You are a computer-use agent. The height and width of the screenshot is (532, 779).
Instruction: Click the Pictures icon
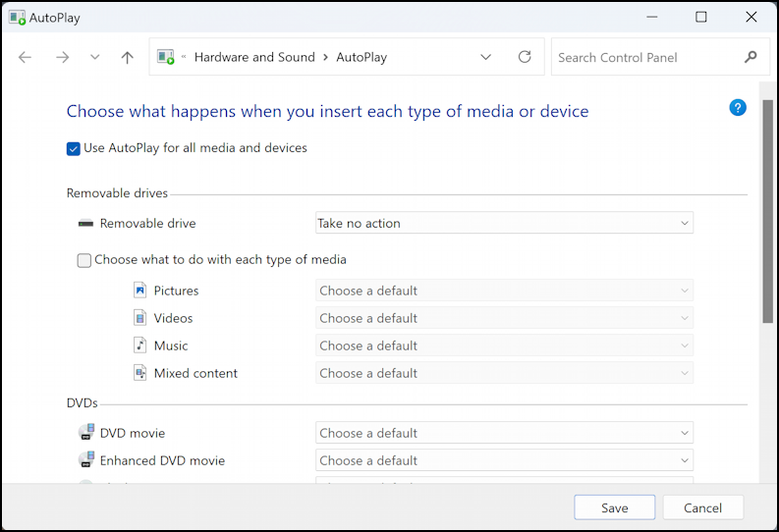pos(140,291)
